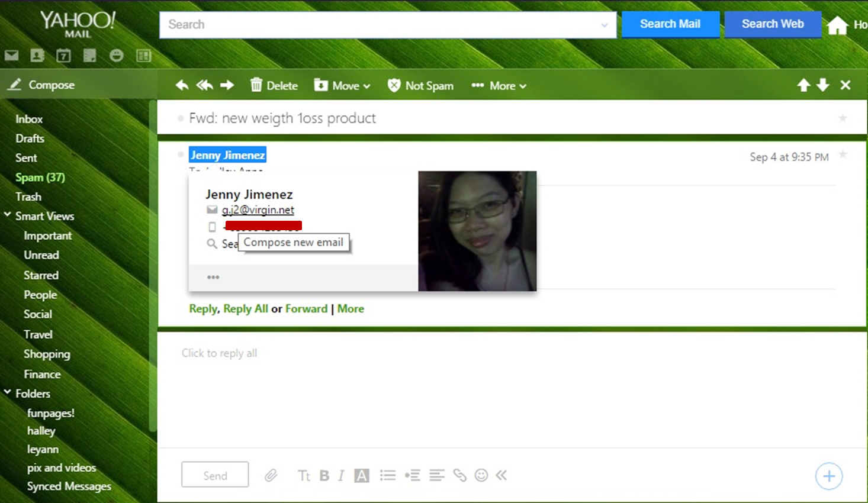Toggle bold formatting in reply toolbar

tap(324, 475)
